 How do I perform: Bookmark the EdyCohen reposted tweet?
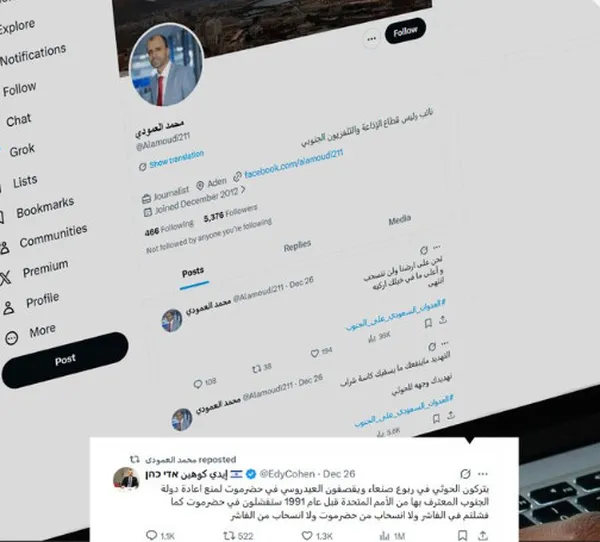[462, 535]
